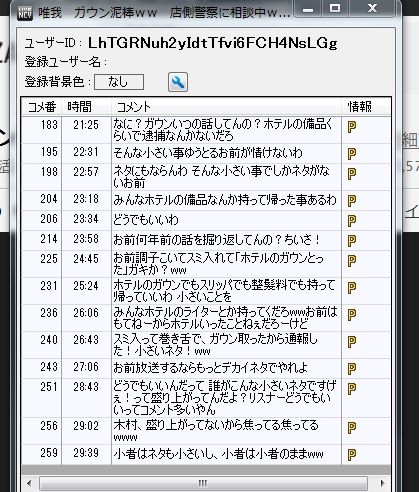The height and width of the screenshot is (492, 419).
Task: Select comment number 236
Action: click(x=49, y=313)
